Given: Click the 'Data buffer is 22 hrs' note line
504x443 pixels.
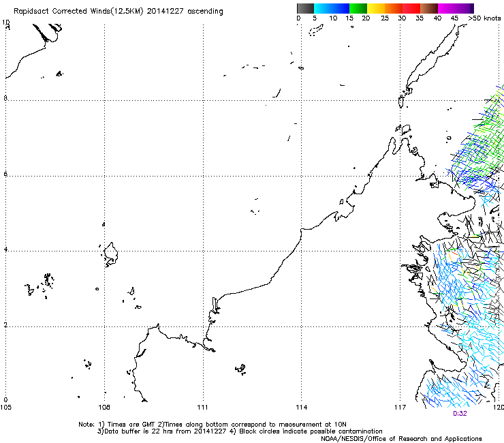Looking at the screenshot, I should click(240, 431).
